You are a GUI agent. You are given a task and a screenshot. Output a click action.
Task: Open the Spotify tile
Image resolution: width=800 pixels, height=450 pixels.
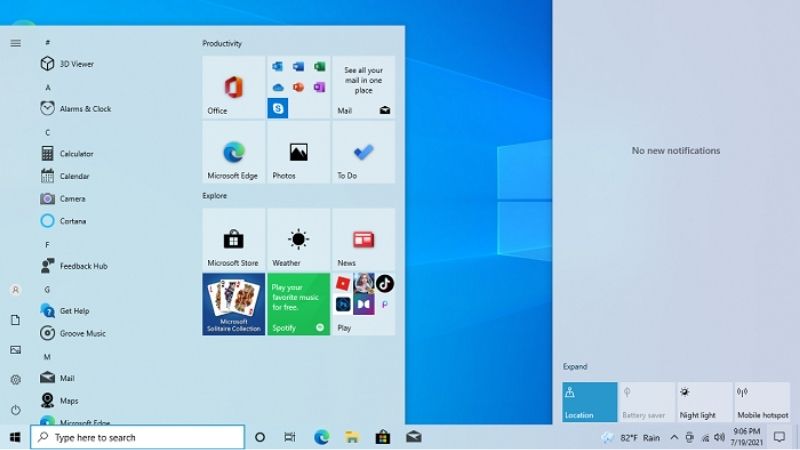pyautogui.click(x=298, y=304)
